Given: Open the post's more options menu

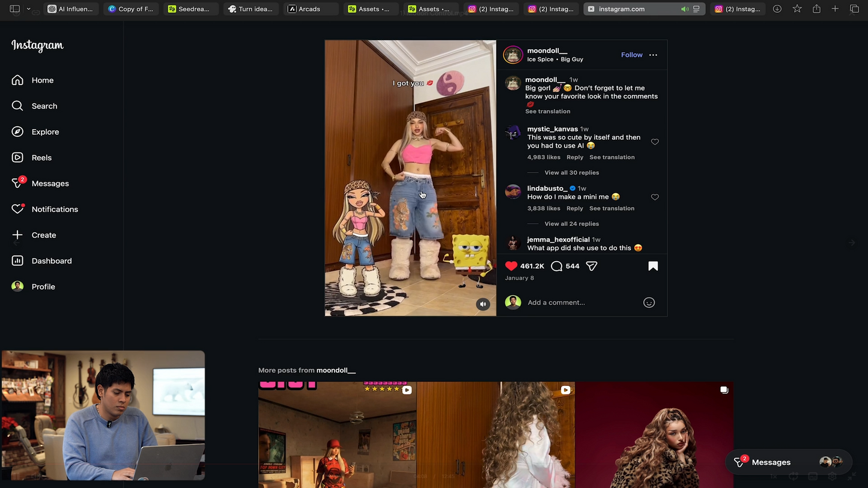Looking at the screenshot, I should (x=653, y=55).
